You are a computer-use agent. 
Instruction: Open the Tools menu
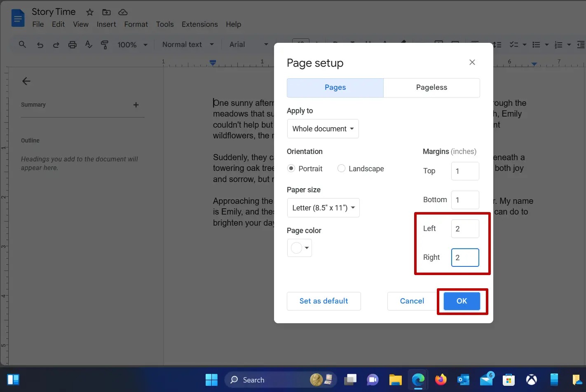click(165, 24)
